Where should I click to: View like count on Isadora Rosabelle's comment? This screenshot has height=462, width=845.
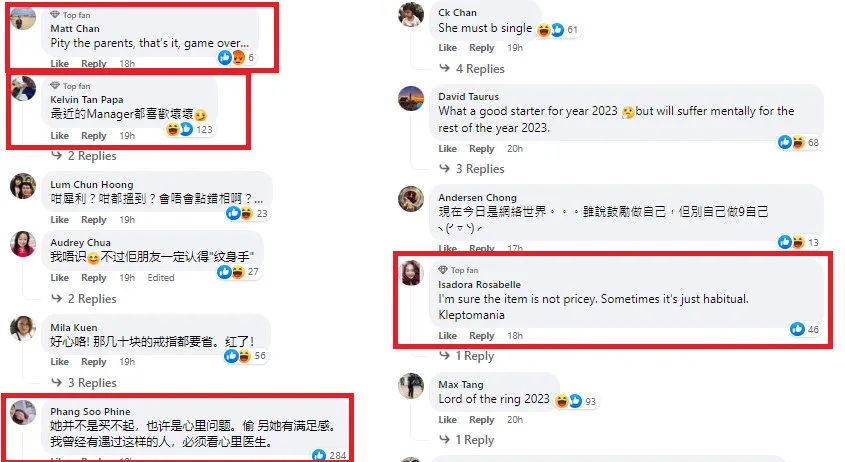(805, 329)
